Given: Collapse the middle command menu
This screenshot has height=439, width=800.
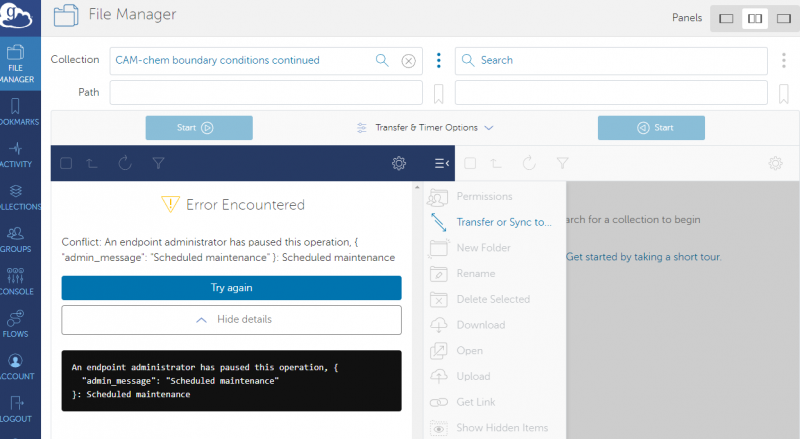Looking at the screenshot, I should pos(441,163).
